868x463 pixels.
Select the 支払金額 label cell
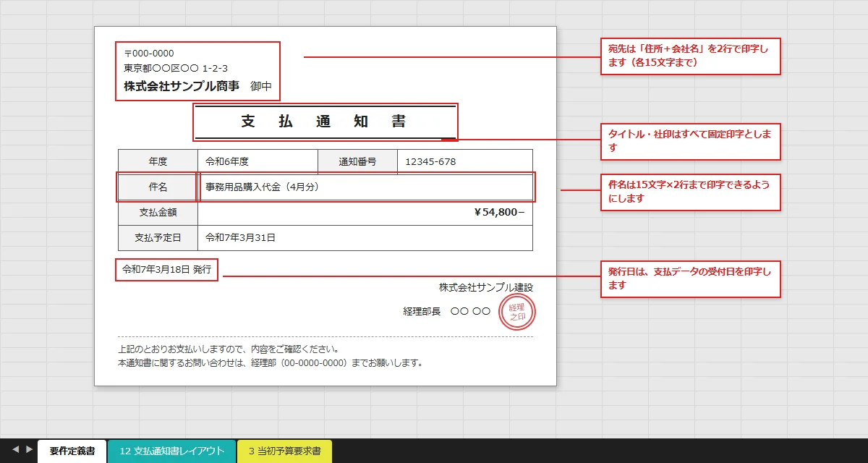158,213
